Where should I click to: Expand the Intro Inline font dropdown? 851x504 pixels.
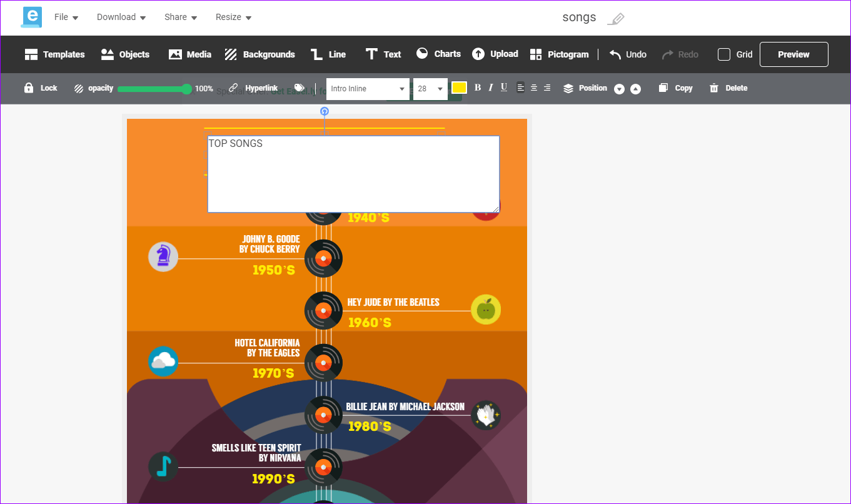tap(368, 89)
